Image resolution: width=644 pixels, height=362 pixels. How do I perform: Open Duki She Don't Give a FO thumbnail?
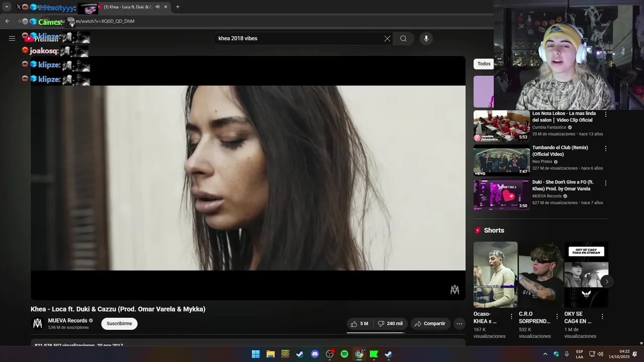pos(501,195)
